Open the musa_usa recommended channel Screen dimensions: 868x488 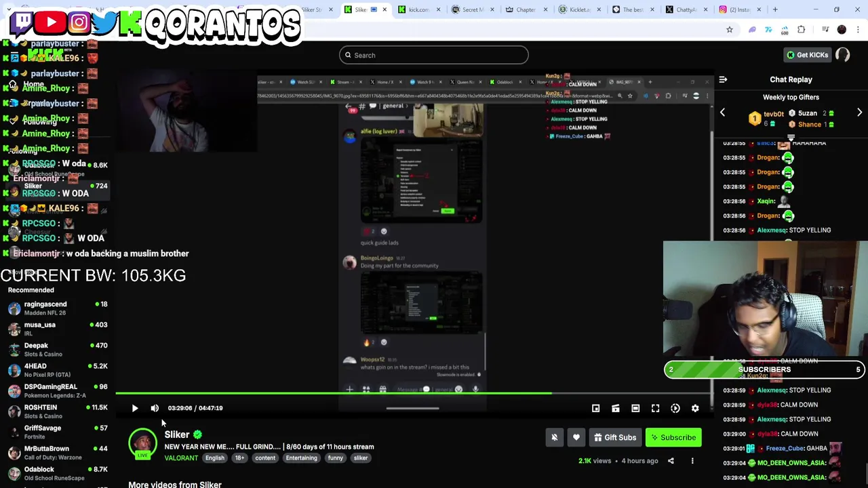pyautogui.click(x=58, y=329)
